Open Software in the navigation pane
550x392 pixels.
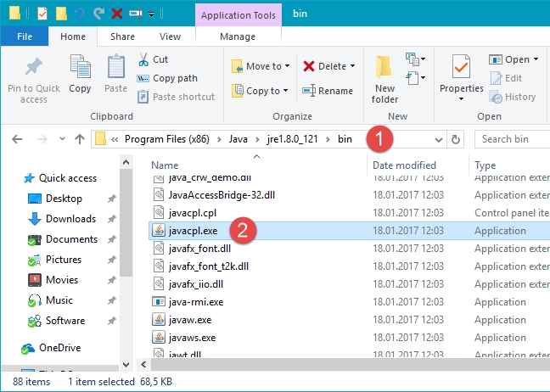pyautogui.click(x=57, y=321)
